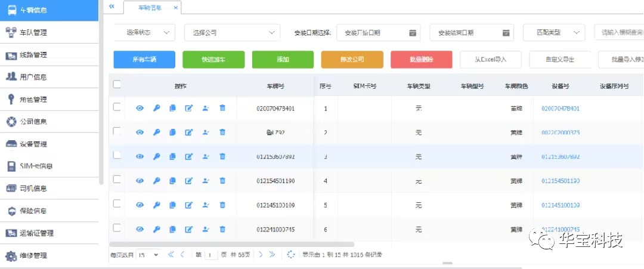644x269 pixels.
Task: Click the green 快速加车 button
Action: [x=213, y=60]
